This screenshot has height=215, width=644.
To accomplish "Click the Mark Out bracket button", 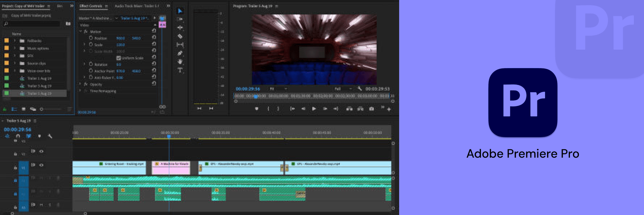I will (x=278, y=109).
